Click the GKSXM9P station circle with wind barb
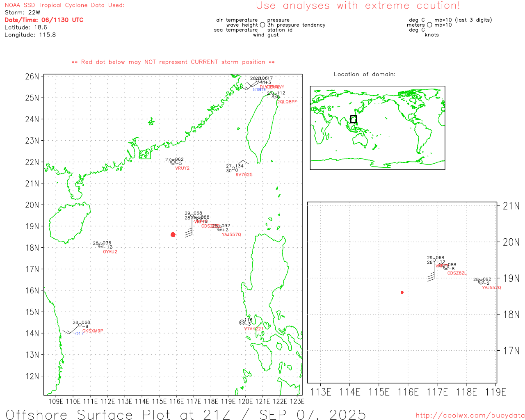 point(80,325)
